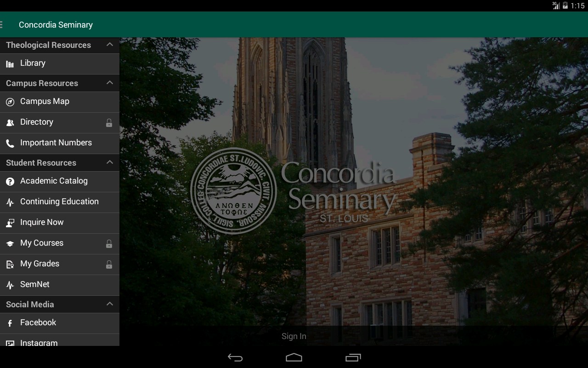Tap the Concordia Seminary title
This screenshot has height=368, width=588.
coord(56,25)
